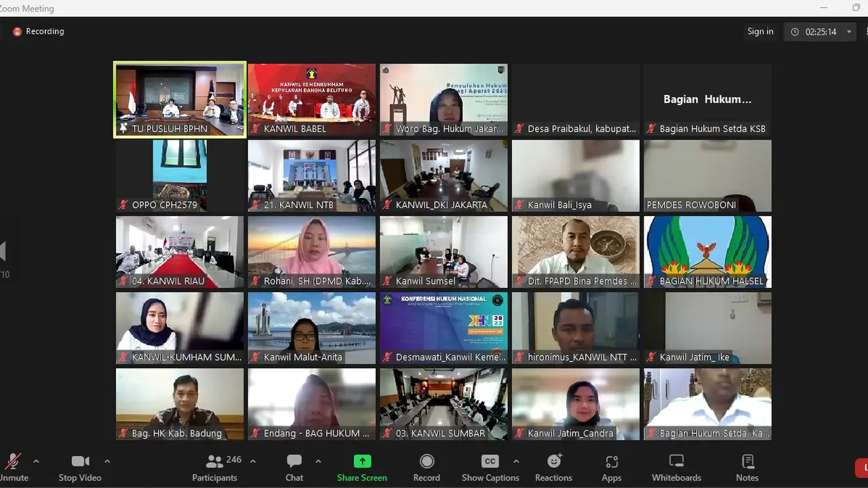Select hironimus_KANWIL NTT tile

[576, 328]
